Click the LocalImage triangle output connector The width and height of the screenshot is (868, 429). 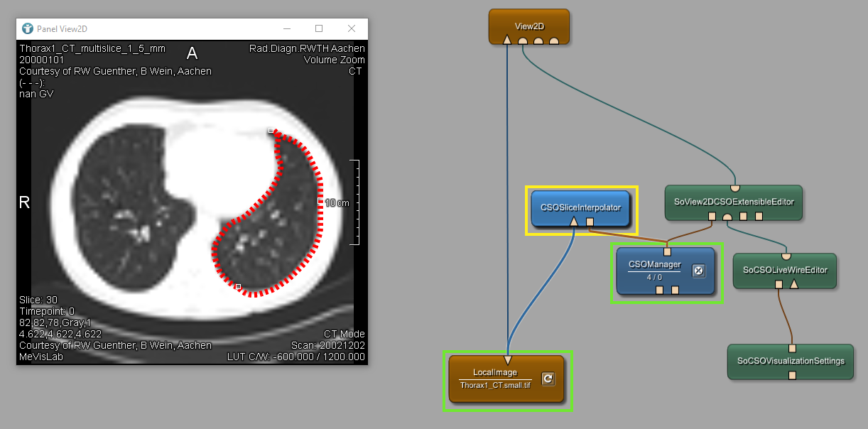[x=507, y=359]
